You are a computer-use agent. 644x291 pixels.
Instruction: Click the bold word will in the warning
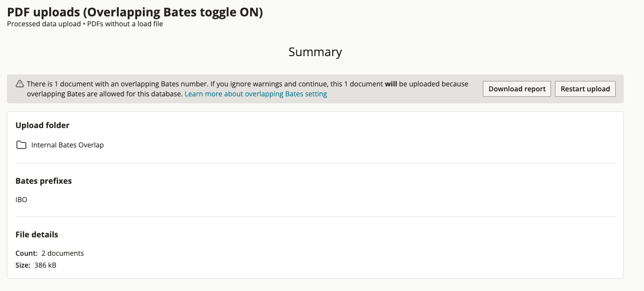pyautogui.click(x=391, y=84)
